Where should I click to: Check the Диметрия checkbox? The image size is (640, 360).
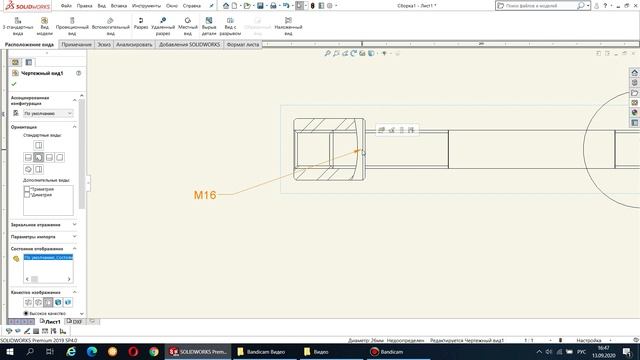[x=27, y=195]
